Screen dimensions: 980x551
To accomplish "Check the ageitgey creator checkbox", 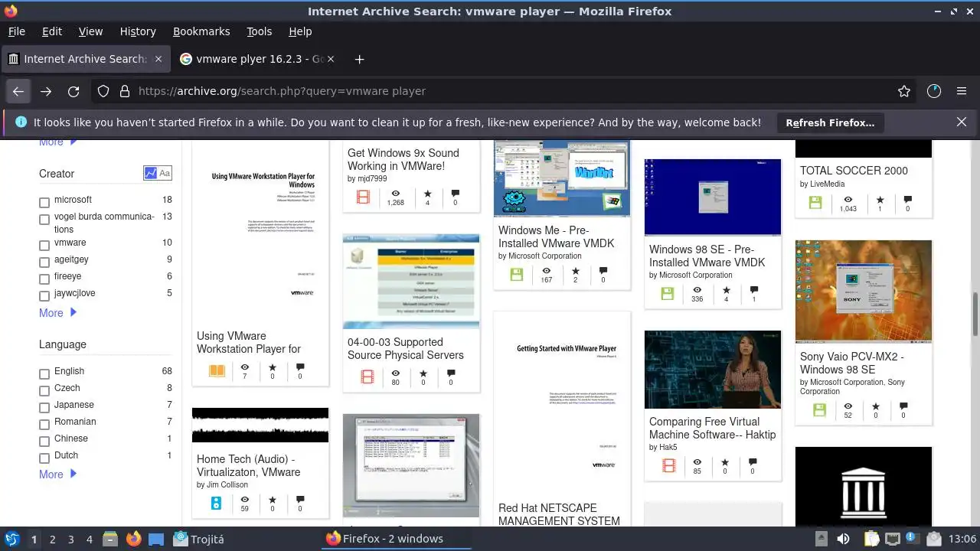I will (x=44, y=262).
